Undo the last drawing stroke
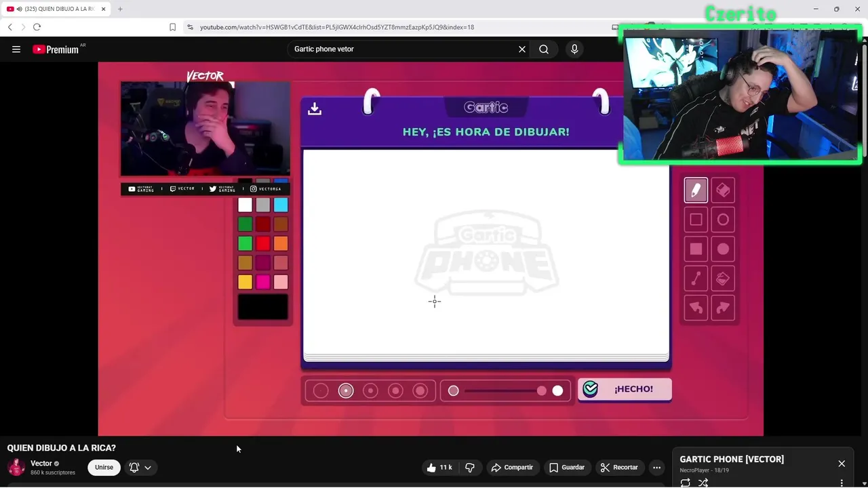Viewport: 868px width, 488px height. tap(696, 308)
